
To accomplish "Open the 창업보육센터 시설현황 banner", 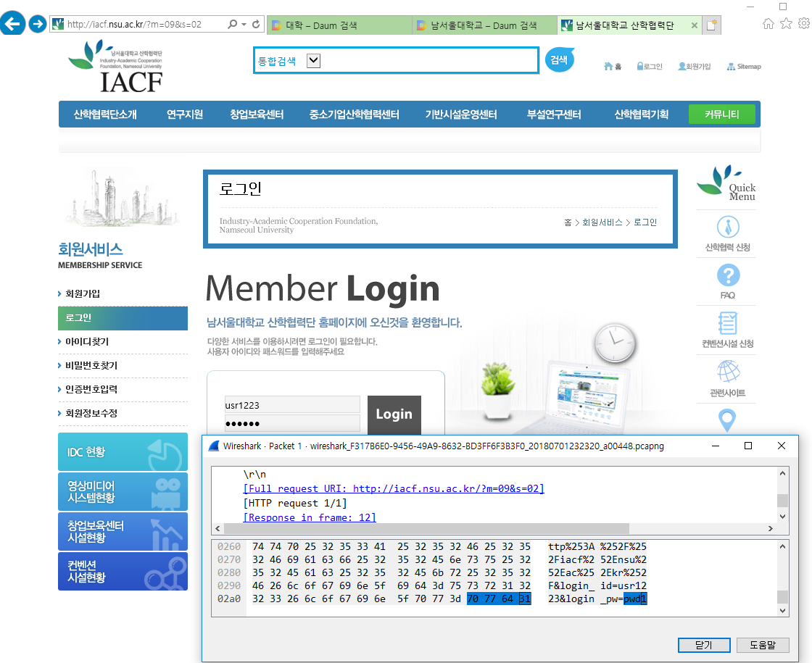I will click(x=123, y=532).
